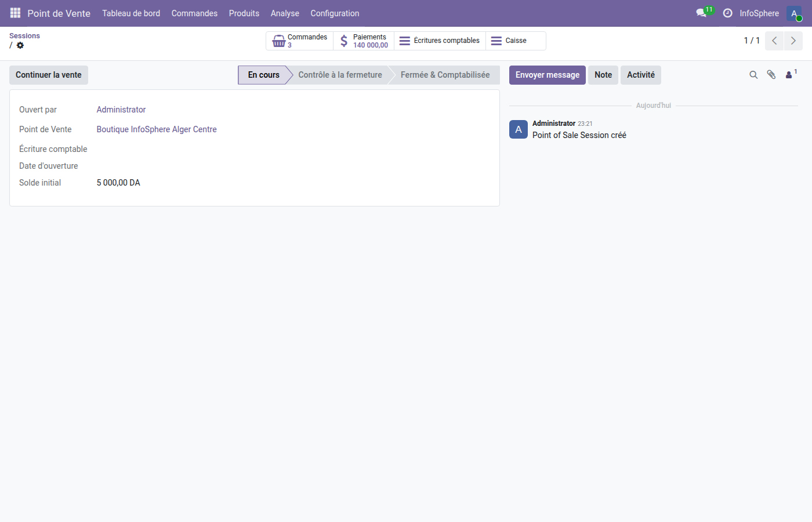Select the Contrôle à la fermeture stage

coord(340,75)
